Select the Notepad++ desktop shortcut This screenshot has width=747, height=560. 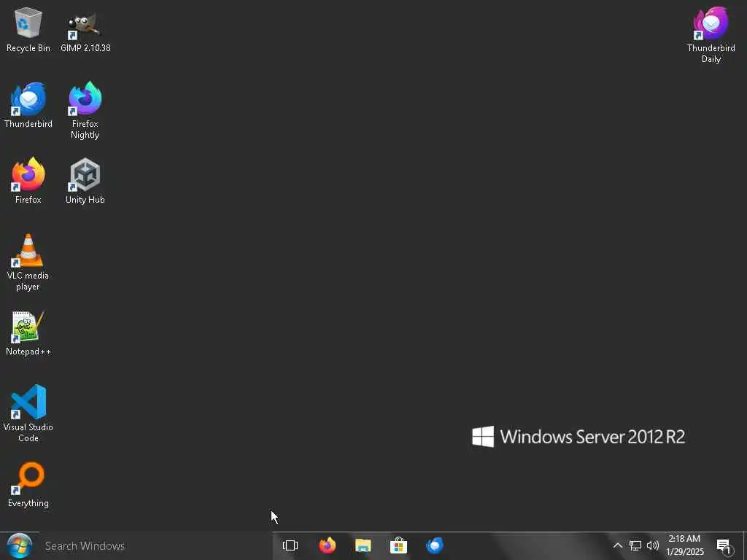(28, 332)
